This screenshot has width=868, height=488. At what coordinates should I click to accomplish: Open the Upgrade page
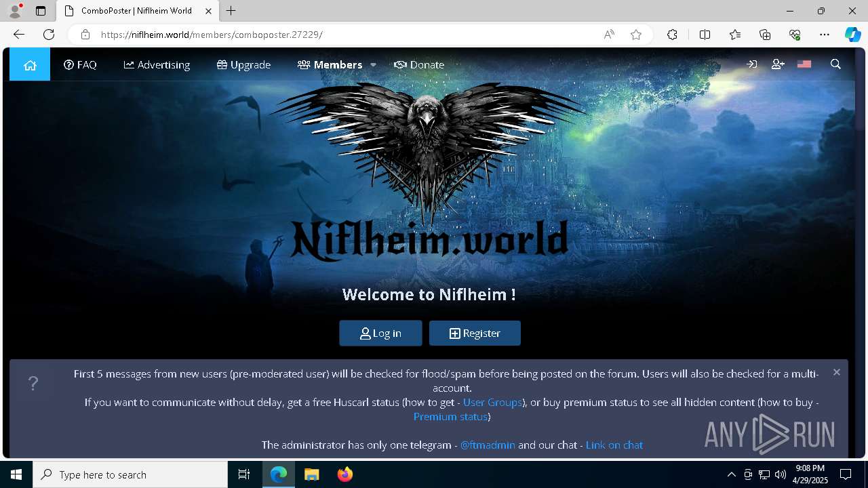(243, 65)
